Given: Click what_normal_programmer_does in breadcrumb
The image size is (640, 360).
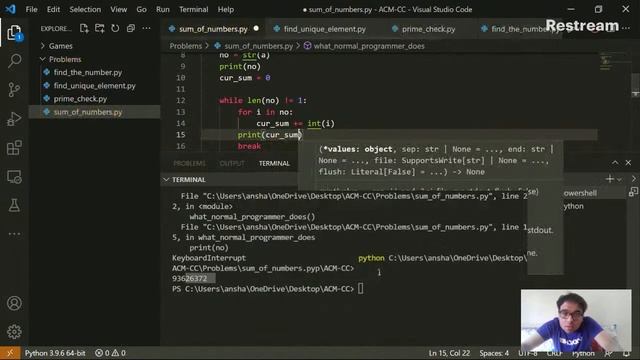Looking at the screenshot, I should [369, 46].
